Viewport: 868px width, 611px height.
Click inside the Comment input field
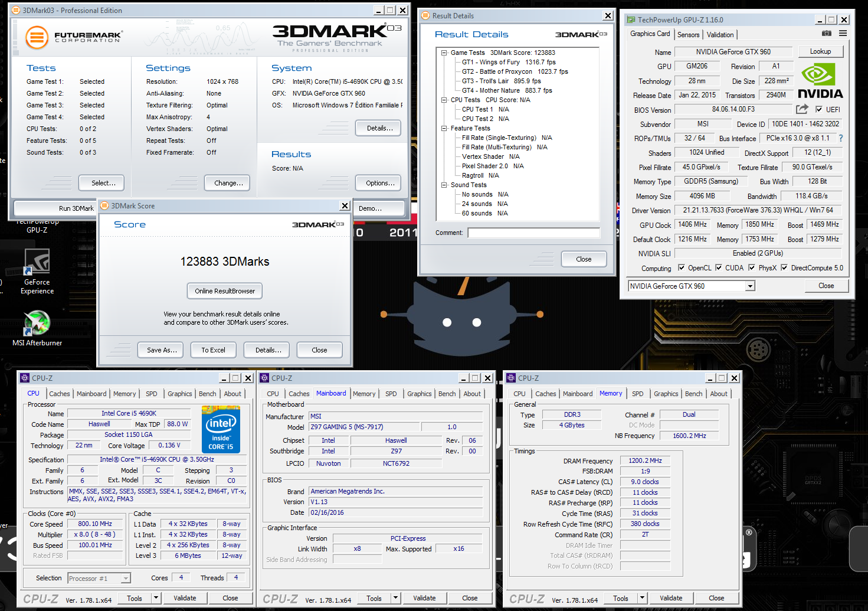click(x=533, y=233)
